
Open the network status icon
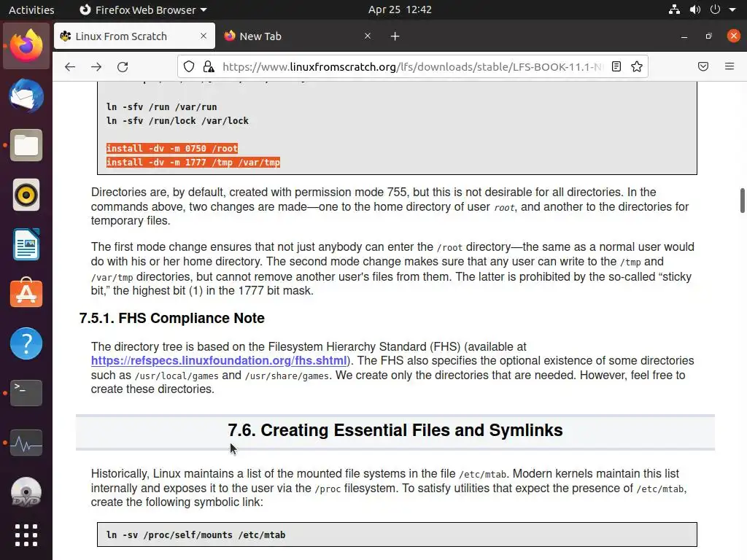(674, 9)
